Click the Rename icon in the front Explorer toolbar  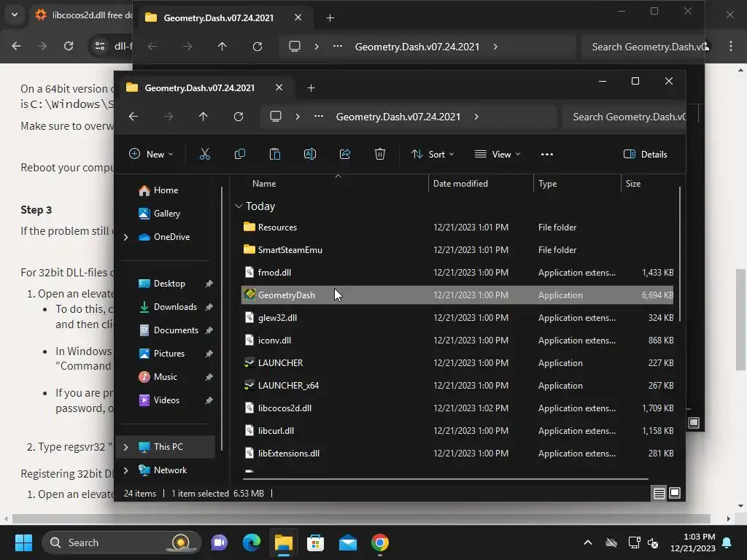tap(309, 155)
